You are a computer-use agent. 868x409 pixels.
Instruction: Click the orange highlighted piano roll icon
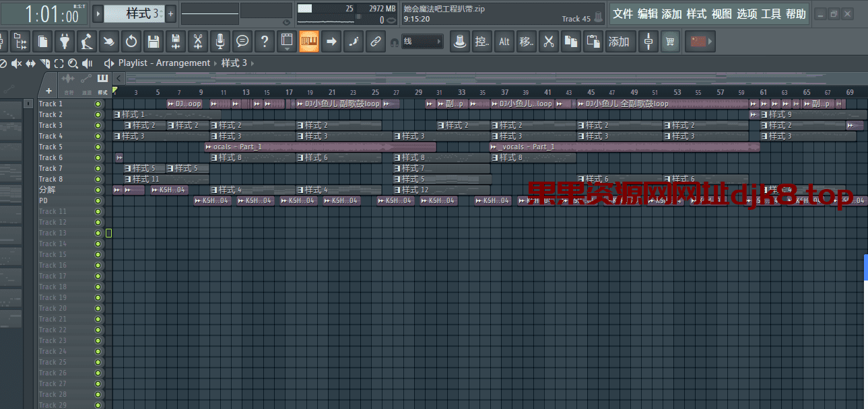(x=308, y=42)
